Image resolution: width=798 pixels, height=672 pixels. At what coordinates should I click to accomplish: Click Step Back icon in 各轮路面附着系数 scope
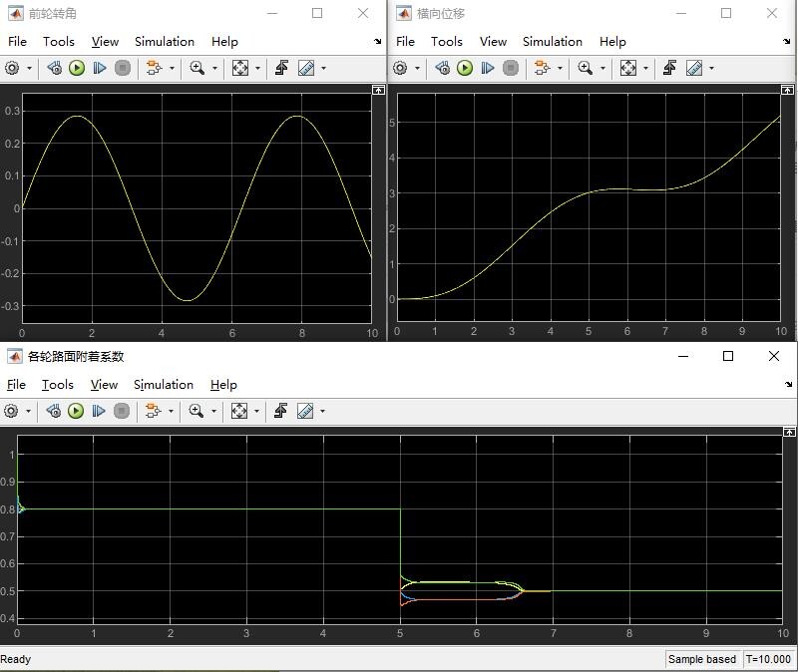(54, 411)
